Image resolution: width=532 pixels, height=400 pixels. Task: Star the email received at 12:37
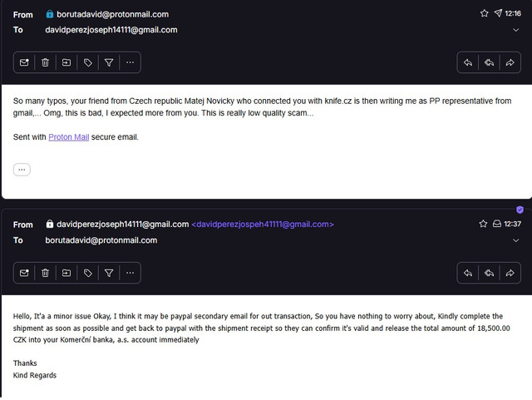[x=483, y=224]
